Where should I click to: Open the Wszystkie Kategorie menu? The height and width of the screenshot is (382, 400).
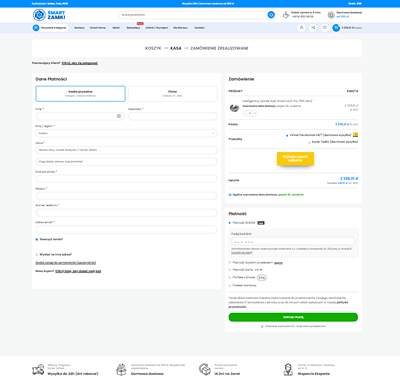(x=50, y=28)
